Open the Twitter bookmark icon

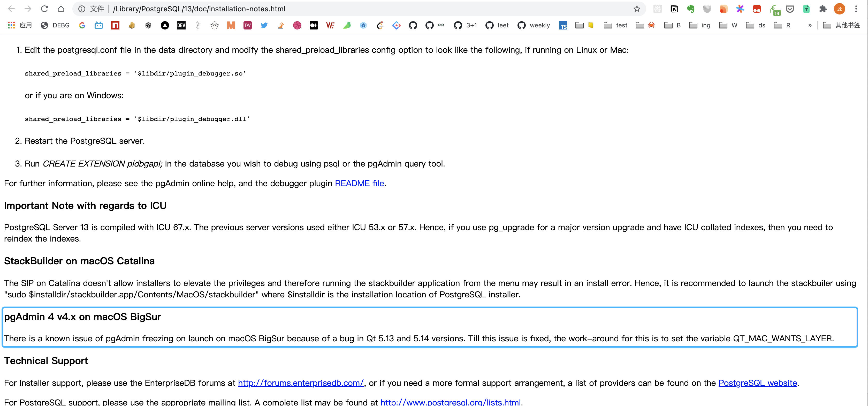click(264, 25)
